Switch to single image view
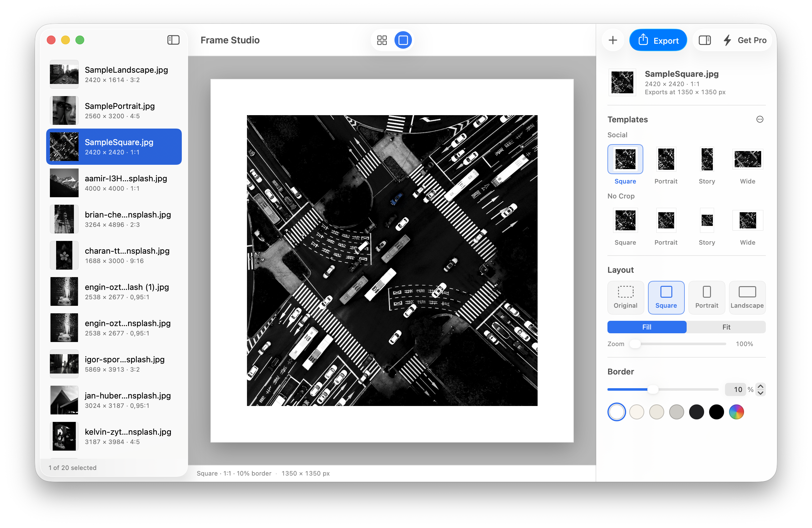Viewport: 812px width, 528px height. coord(403,40)
